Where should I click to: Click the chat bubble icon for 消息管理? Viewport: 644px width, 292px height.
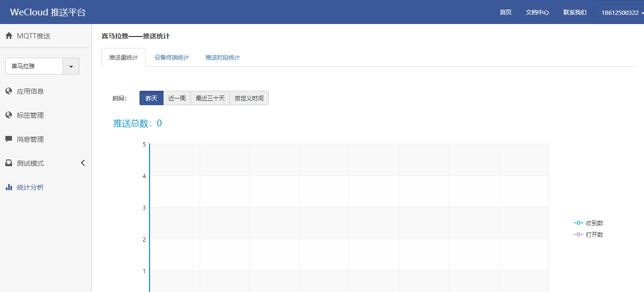(x=9, y=139)
